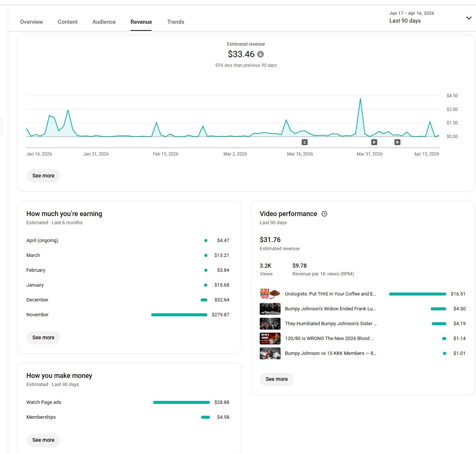The image size is (476, 454).
Task: Click See more below the revenue chart
Action: [43, 176]
